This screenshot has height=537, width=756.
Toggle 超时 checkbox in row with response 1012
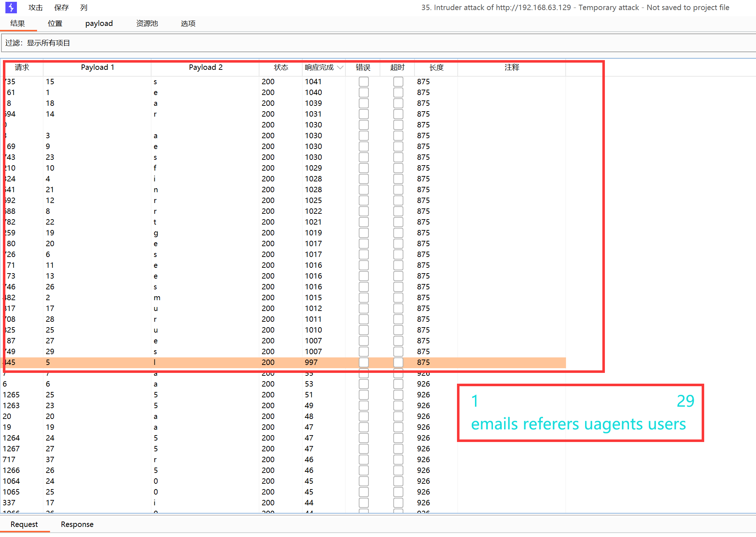click(x=398, y=308)
